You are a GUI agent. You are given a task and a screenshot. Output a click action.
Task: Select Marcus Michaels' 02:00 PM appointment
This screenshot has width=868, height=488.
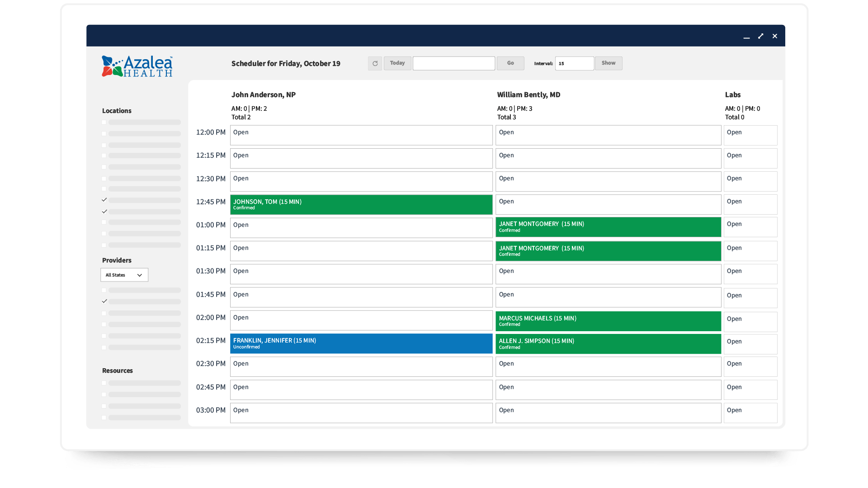click(x=608, y=321)
